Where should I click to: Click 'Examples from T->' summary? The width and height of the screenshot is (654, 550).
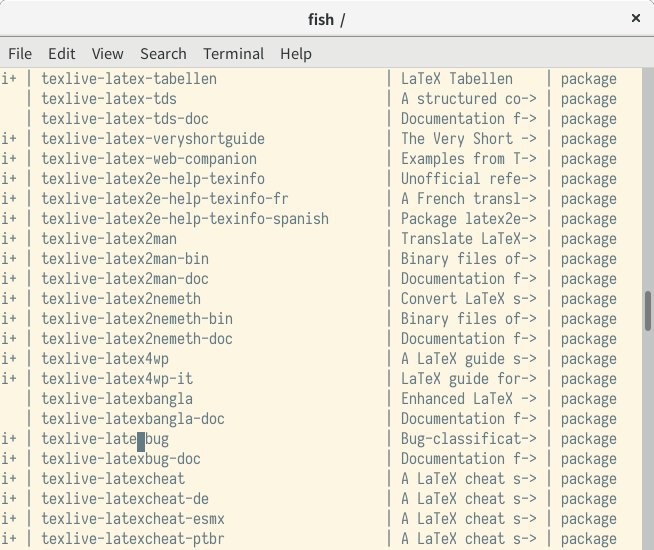(469, 159)
